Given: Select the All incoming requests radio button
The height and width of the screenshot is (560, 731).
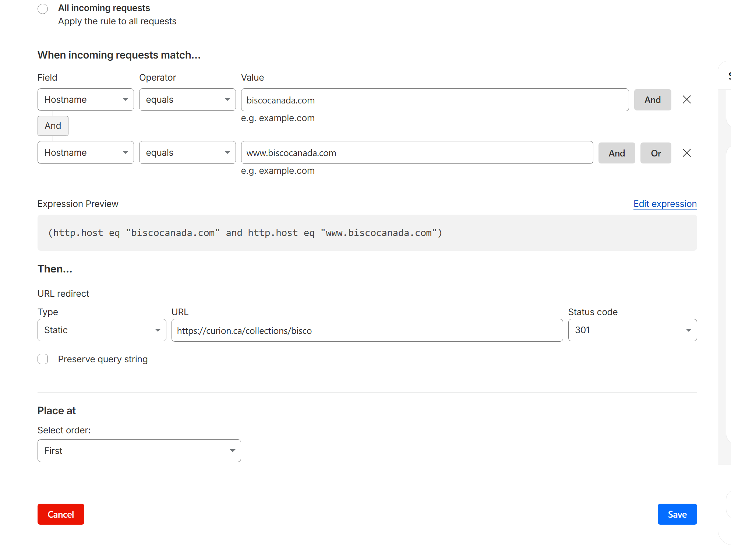Looking at the screenshot, I should coord(43,9).
